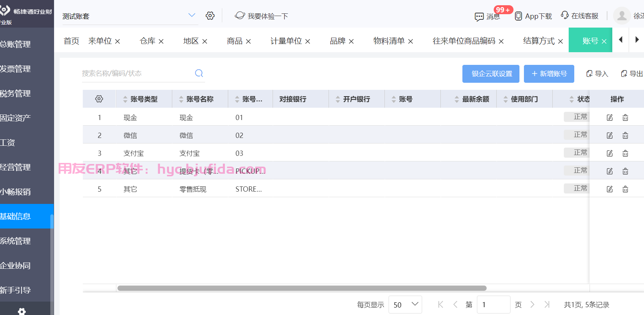Switch to 品牌 tab

(337, 41)
